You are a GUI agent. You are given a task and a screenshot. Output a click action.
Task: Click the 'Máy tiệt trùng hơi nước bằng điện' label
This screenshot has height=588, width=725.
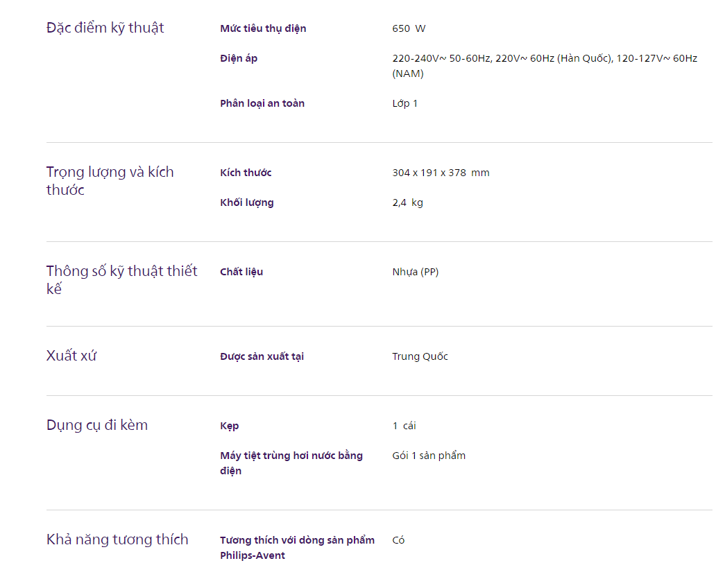[291, 463]
